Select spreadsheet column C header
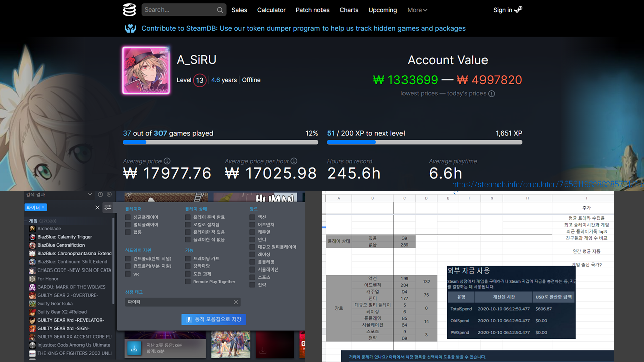Viewport: 644px width, 362px height. click(x=404, y=198)
